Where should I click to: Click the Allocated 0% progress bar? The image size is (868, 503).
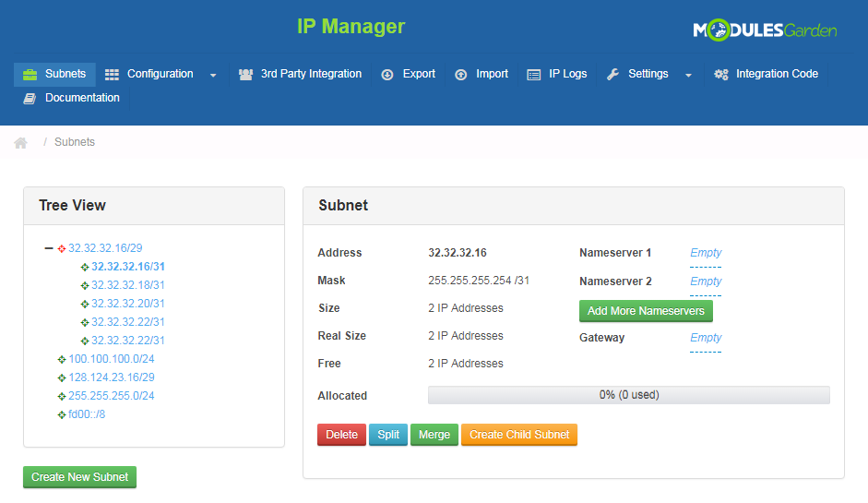(629, 395)
